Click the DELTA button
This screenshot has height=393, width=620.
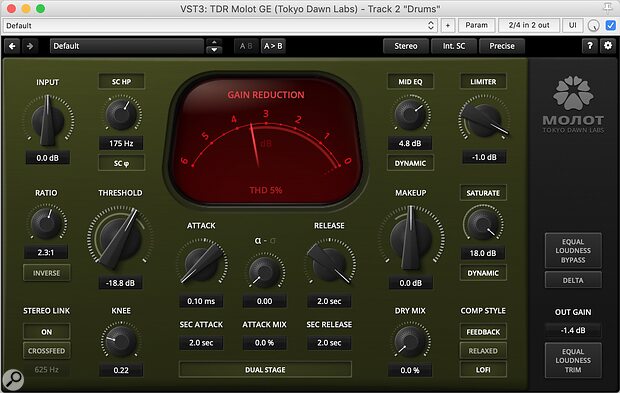(573, 280)
